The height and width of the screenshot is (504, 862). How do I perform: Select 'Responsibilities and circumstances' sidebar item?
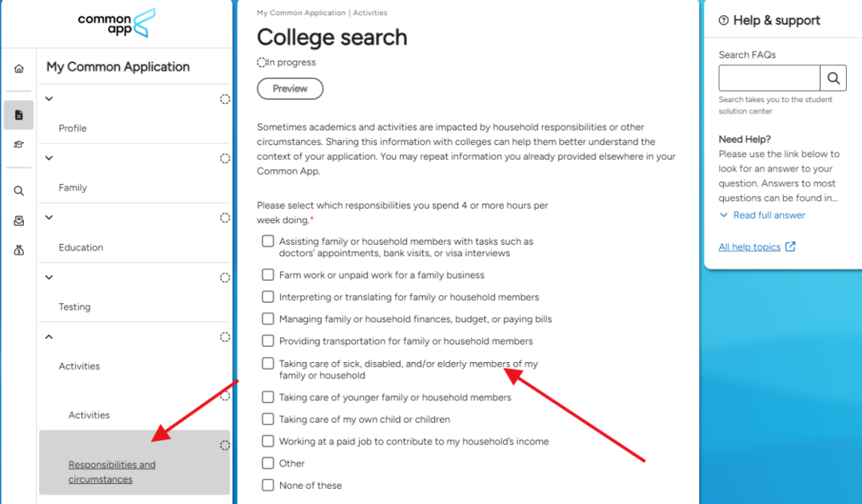112,472
